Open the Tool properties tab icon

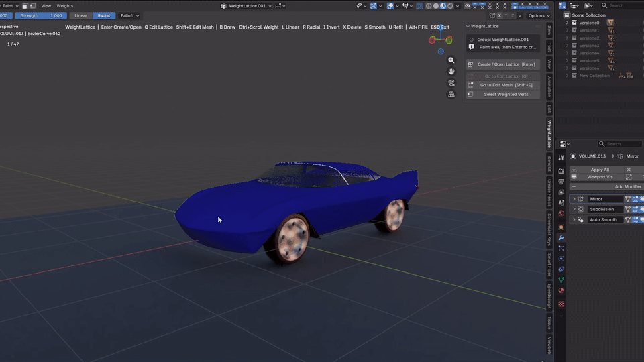tap(561, 158)
